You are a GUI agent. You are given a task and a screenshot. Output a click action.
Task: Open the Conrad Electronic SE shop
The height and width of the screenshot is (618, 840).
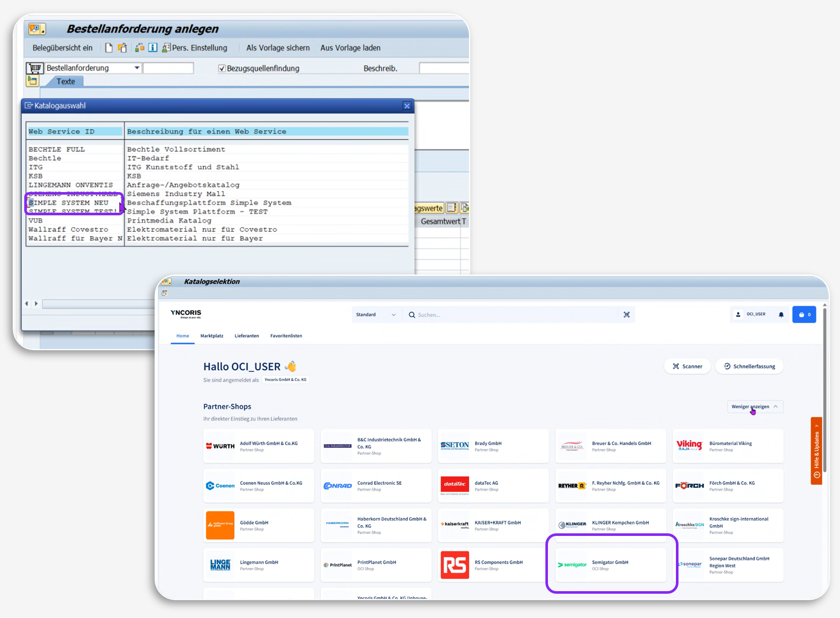click(x=376, y=486)
